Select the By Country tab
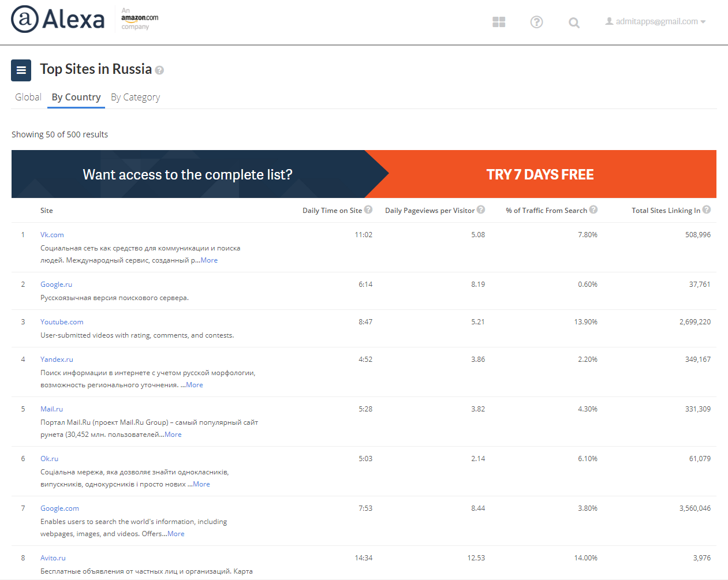 click(76, 97)
